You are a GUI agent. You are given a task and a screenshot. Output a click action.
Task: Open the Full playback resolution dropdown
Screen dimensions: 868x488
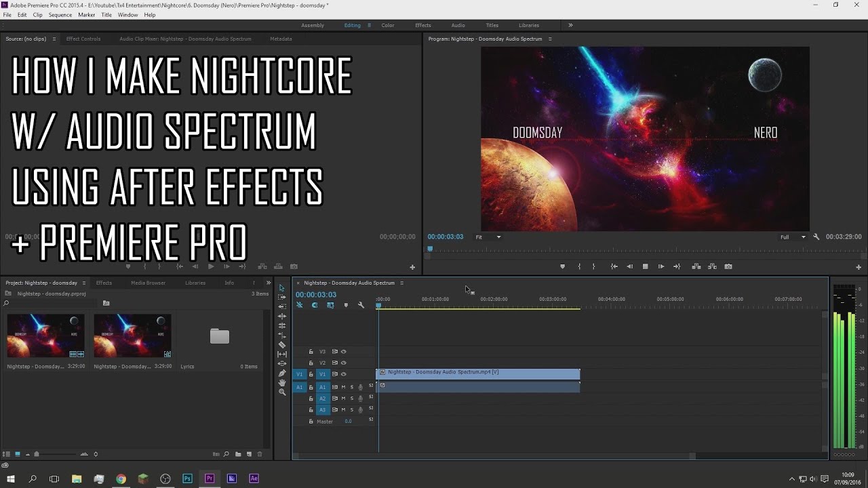coord(793,237)
